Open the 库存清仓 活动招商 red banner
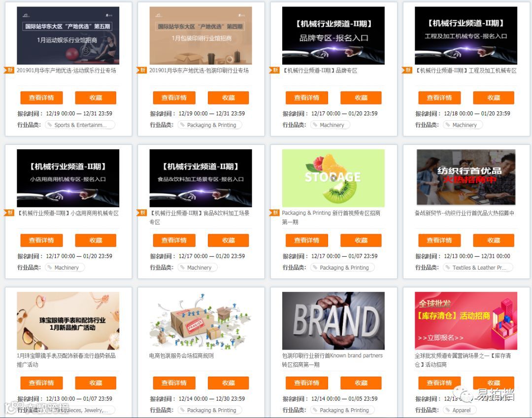The height and width of the screenshot is (418, 532). 466,320
